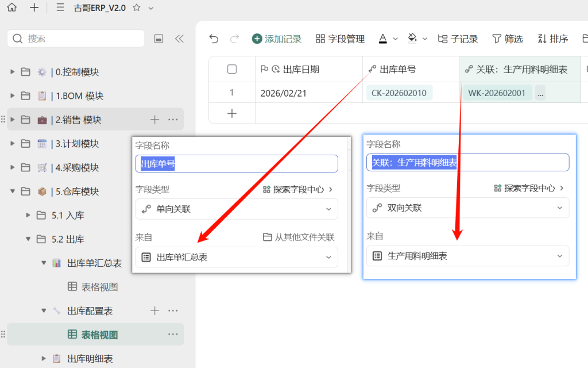The image size is (588, 368).
Task: Open 筛选 filter option
Action: pos(508,39)
